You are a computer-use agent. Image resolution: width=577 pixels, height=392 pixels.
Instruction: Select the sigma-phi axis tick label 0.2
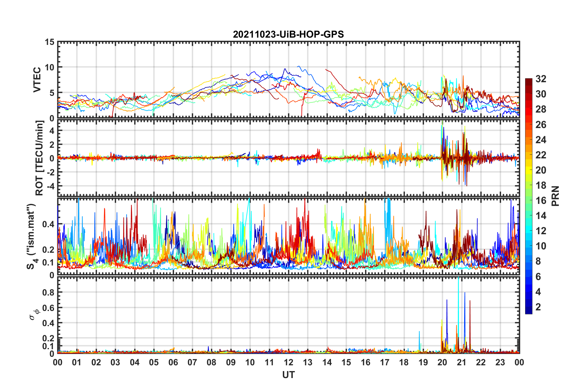(x=48, y=338)
